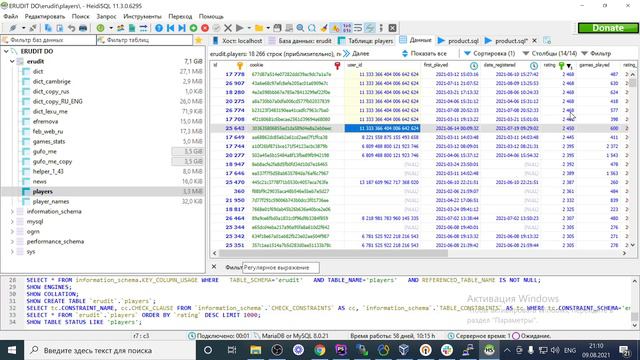
Task: Collapse the ERUDIT DO session tree node
Action: tap(6, 51)
